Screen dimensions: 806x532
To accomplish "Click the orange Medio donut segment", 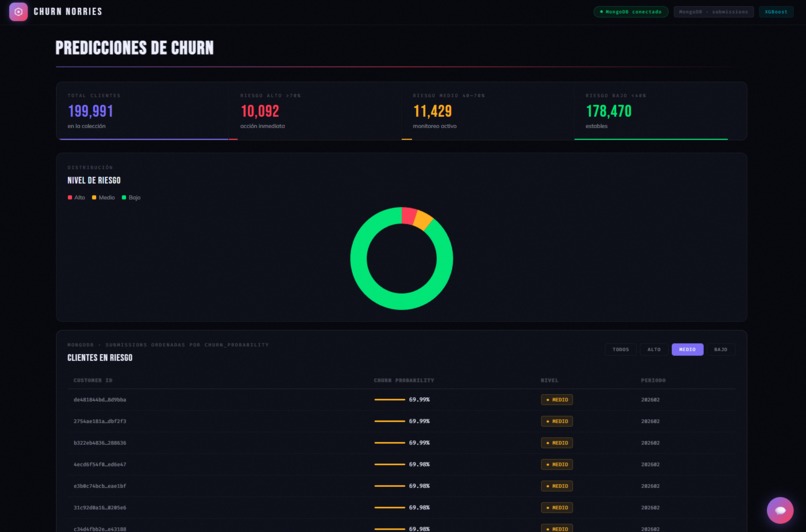I will 423,220.
